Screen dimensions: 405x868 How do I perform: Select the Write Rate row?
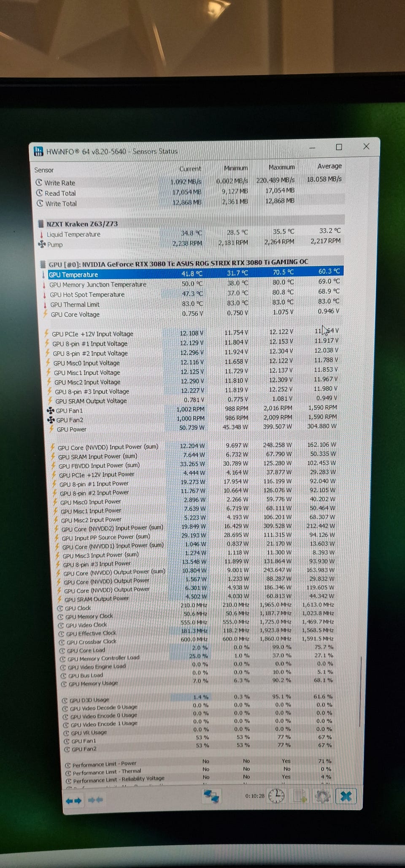click(189, 181)
